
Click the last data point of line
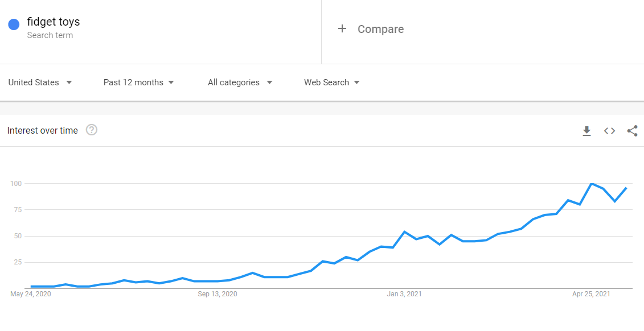[626, 188]
